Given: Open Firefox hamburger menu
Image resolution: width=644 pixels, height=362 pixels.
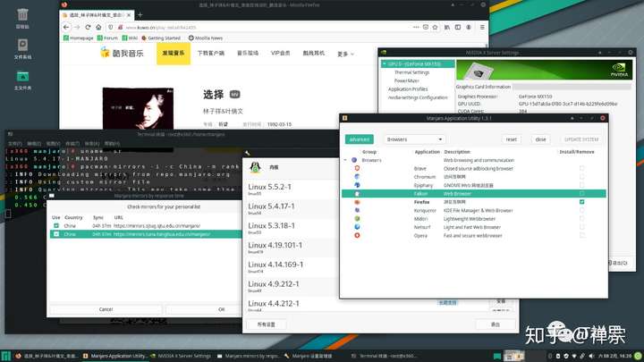Looking at the screenshot, I should [482, 27].
